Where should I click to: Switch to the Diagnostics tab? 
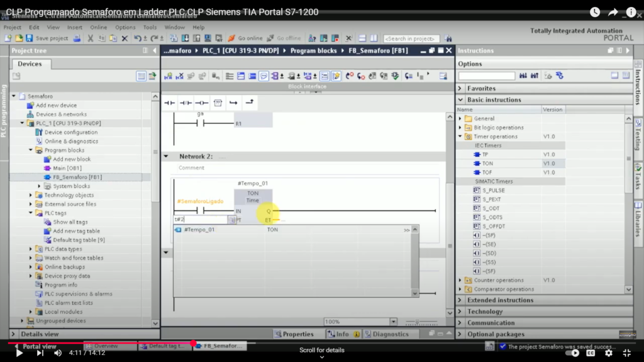[387, 334]
